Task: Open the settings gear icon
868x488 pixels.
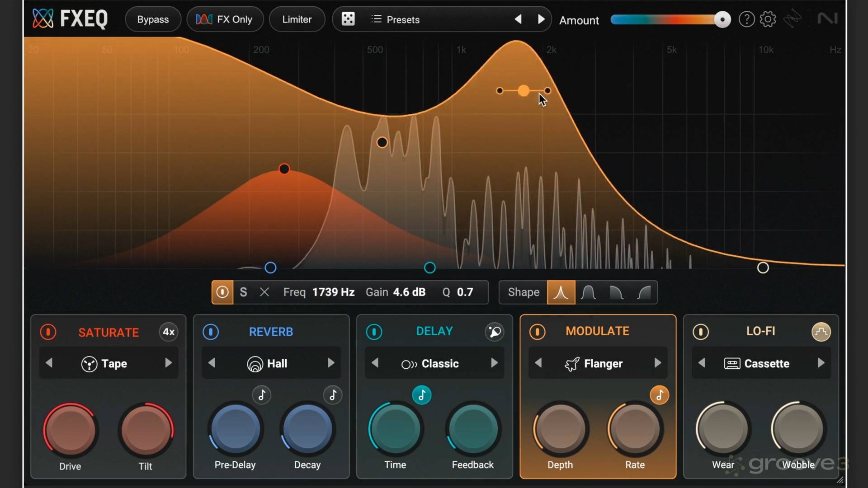Action: 768,19
